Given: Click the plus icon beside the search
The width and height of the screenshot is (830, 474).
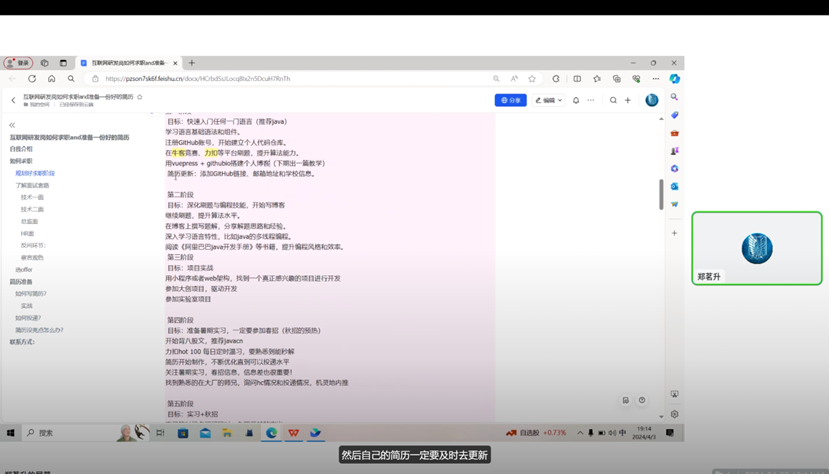Looking at the screenshot, I should coord(628,100).
